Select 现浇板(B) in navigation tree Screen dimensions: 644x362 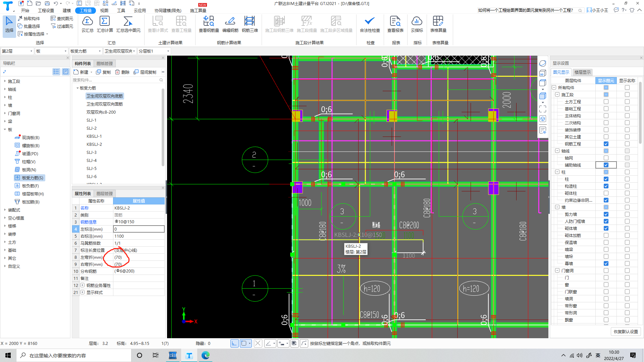point(27,137)
